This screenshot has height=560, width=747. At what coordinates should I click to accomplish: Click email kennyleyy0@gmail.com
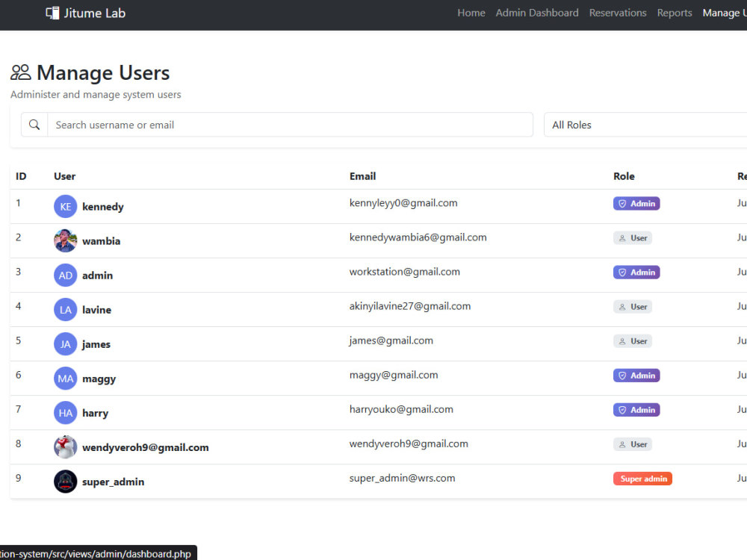coord(403,203)
